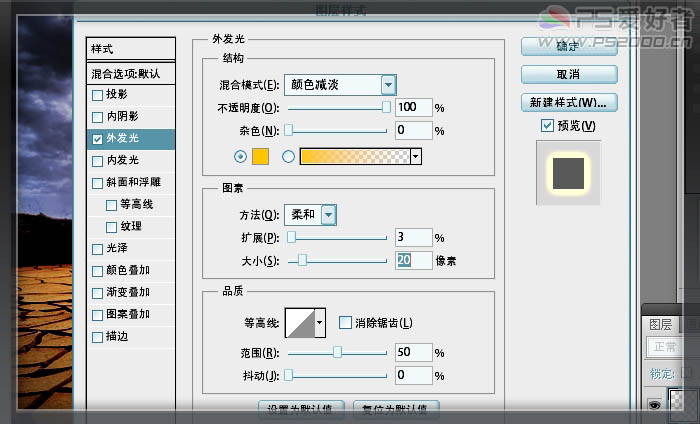This screenshot has height=424, width=700.
Task: Click the 取消 cancel button
Action: 568,74
